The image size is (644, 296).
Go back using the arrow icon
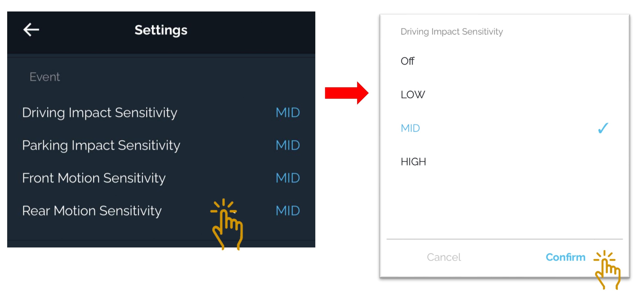[x=31, y=29]
